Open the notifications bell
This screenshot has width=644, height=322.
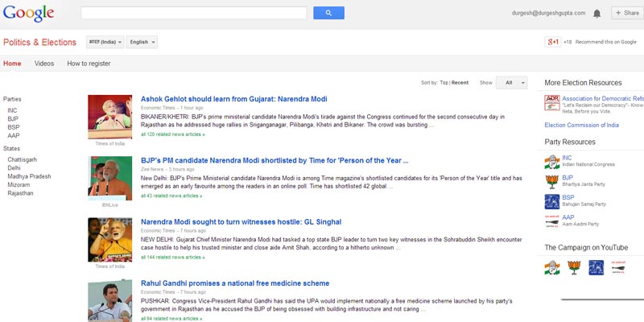(597, 13)
